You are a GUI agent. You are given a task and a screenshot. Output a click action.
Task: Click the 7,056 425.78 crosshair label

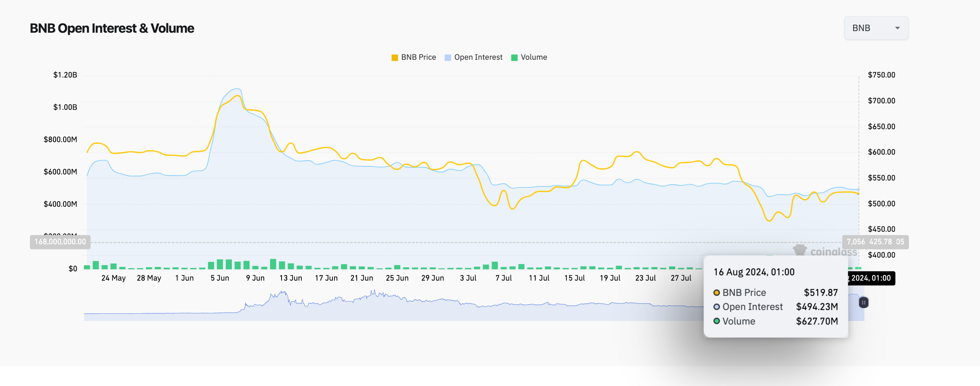[x=875, y=242]
